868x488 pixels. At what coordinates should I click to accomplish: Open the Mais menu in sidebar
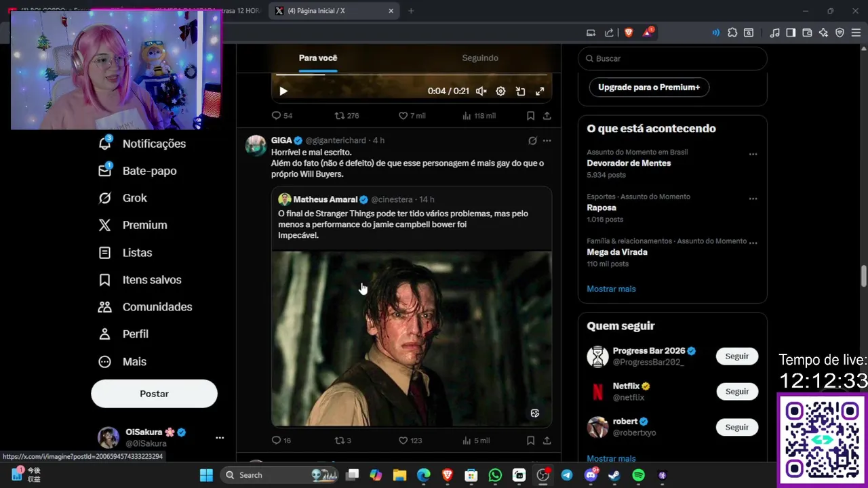point(123,362)
